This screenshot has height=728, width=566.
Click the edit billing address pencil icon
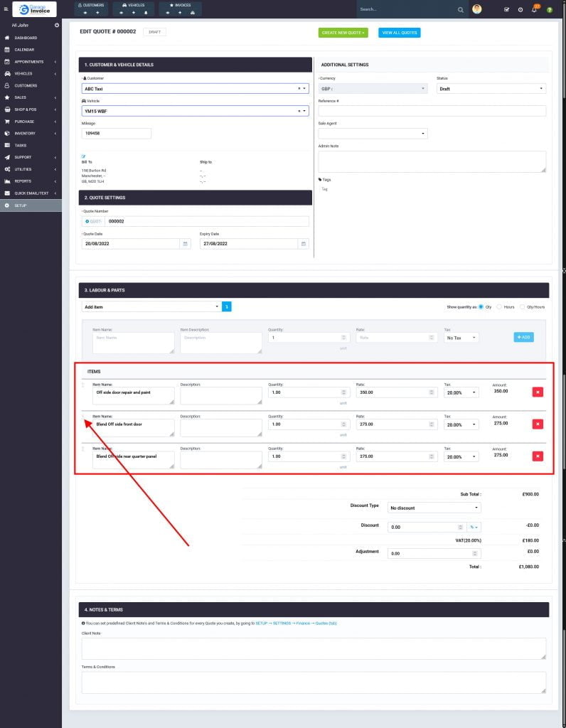(x=83, y=156)
